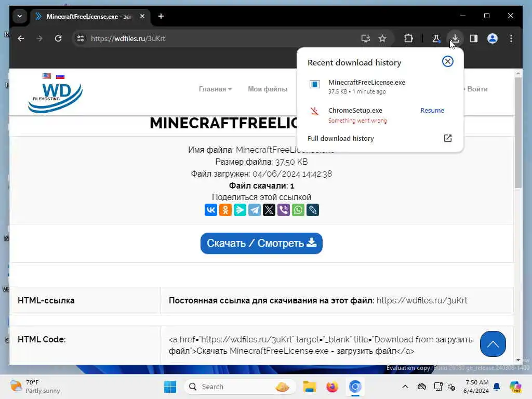Share via the green paper-plane messenger icon

point(240,210)
